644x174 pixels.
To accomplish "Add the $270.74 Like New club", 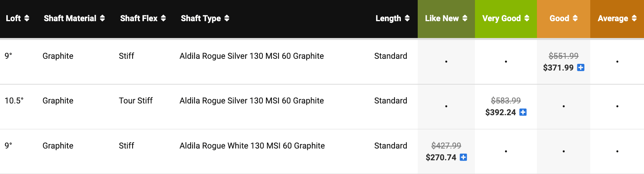I will click(463, 158).
